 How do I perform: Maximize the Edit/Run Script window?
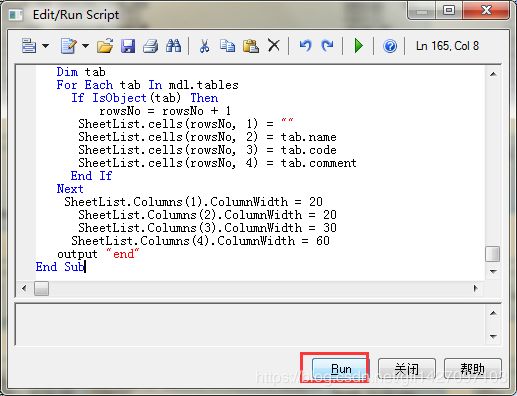(x=449, y=10)
